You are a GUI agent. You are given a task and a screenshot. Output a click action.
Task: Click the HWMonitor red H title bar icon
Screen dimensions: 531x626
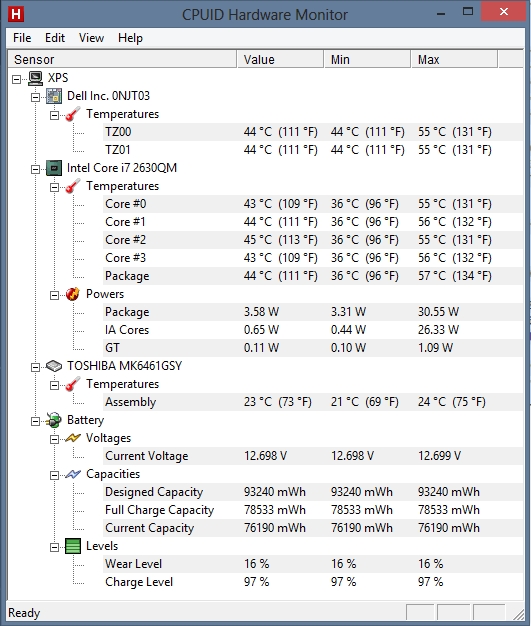click(x=16, y=14)
